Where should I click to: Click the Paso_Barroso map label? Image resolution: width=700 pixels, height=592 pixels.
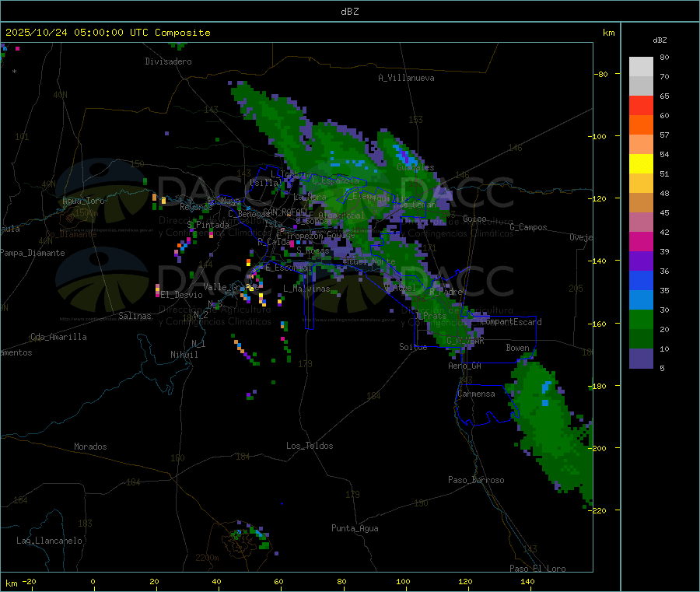pyautogui.click(x=476, y=480)
